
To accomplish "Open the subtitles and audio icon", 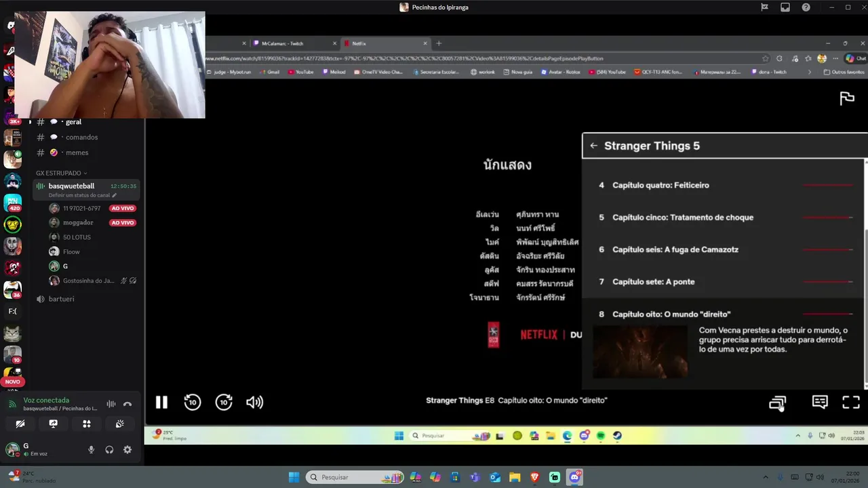I will [x=820, y=403].
